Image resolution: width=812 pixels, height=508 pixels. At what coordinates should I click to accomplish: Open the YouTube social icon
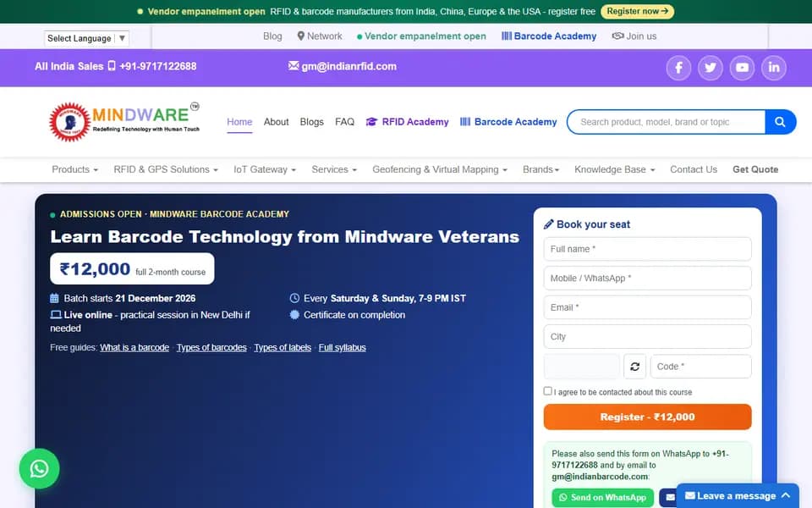(x=742, y=68)
